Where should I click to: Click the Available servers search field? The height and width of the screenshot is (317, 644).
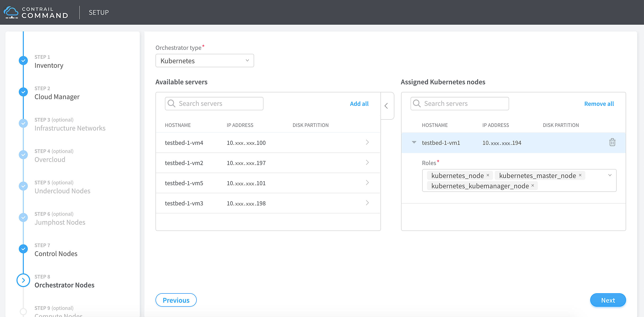coord(214,103)
